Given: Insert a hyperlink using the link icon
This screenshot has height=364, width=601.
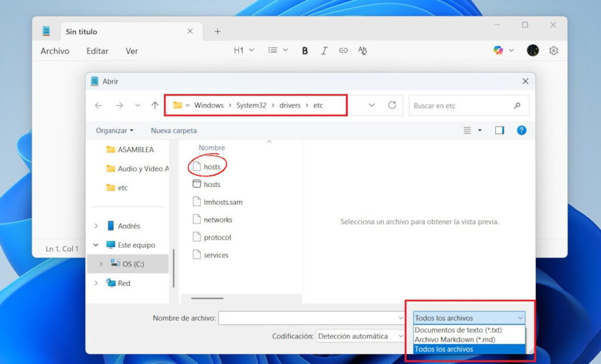Looking at the screenshot, I should point(343,50).
